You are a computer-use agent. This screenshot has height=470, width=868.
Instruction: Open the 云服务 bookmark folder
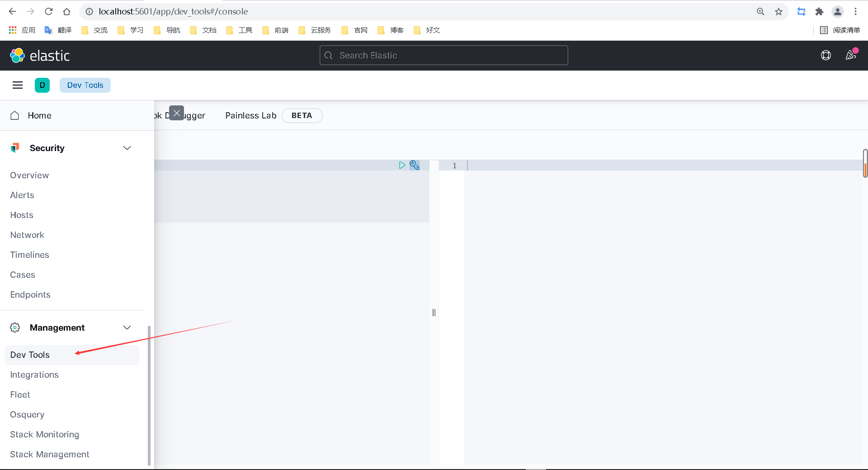(315, 30)
